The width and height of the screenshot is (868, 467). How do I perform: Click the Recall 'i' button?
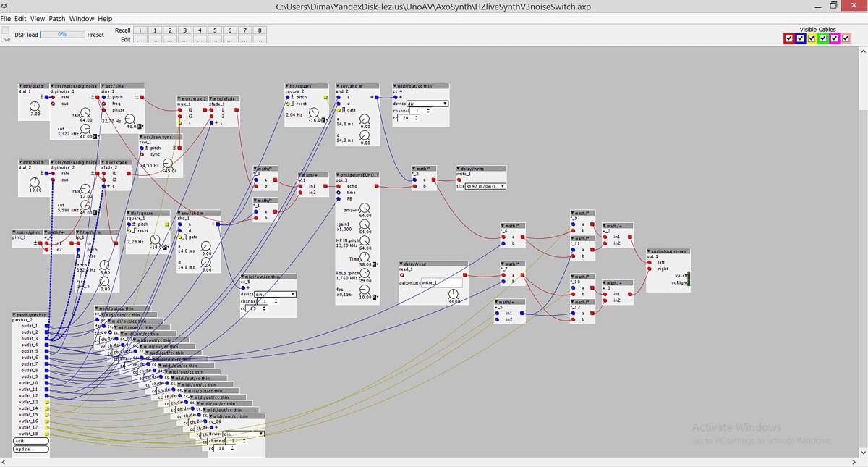coord(139,30)
